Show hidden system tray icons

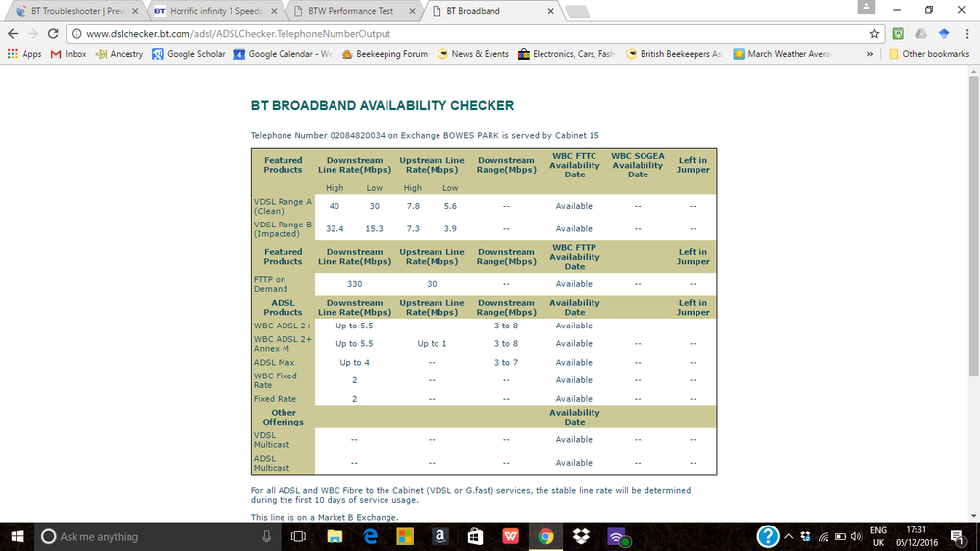[x=789, y=536]
